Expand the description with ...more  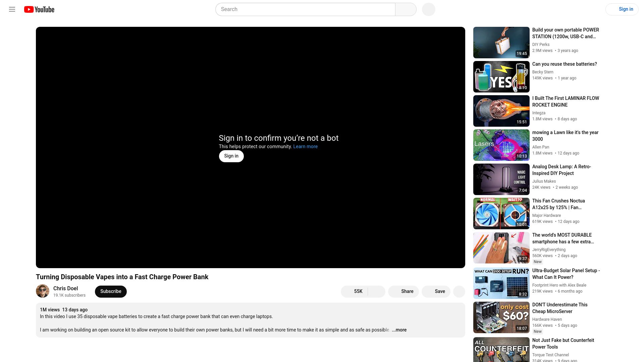point(399,330)
